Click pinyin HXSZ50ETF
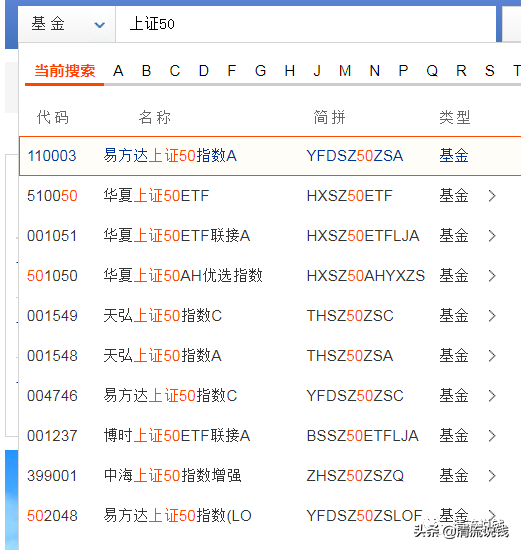 pyautogui.click(x=349, y=196)
